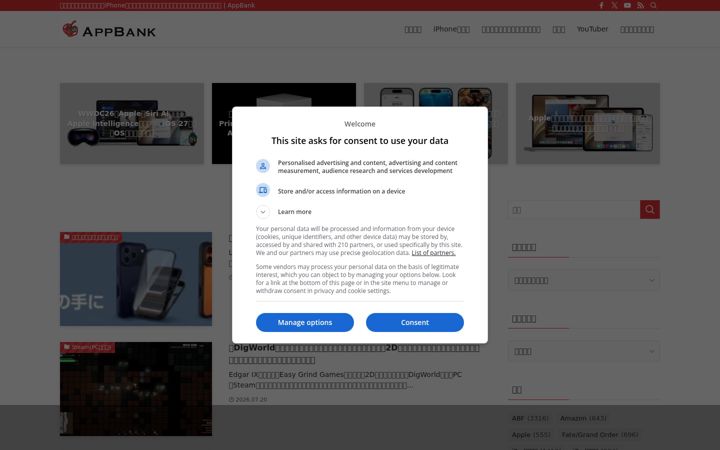
Task: Open the YouTuber menu item
Action: point(592,29)
